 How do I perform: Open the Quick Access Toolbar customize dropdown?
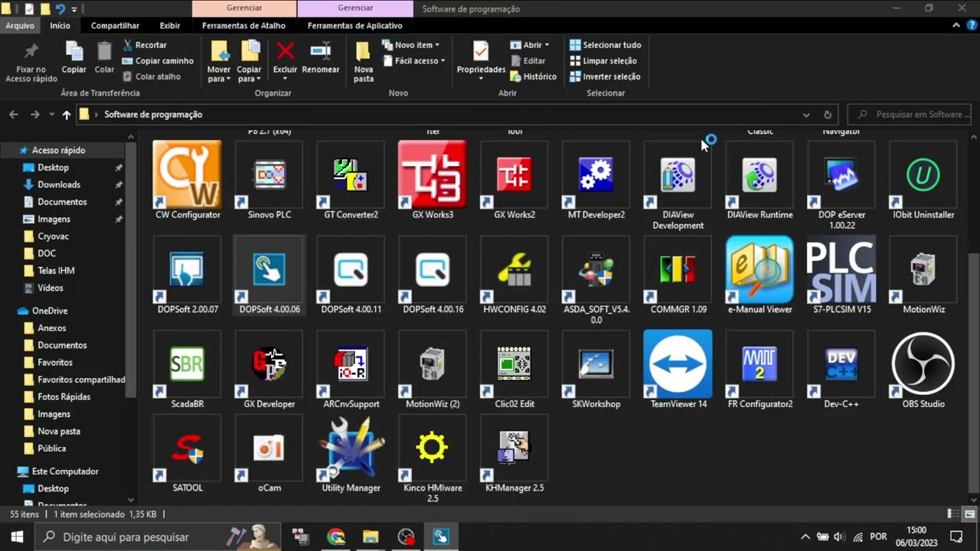click(74, 9)
